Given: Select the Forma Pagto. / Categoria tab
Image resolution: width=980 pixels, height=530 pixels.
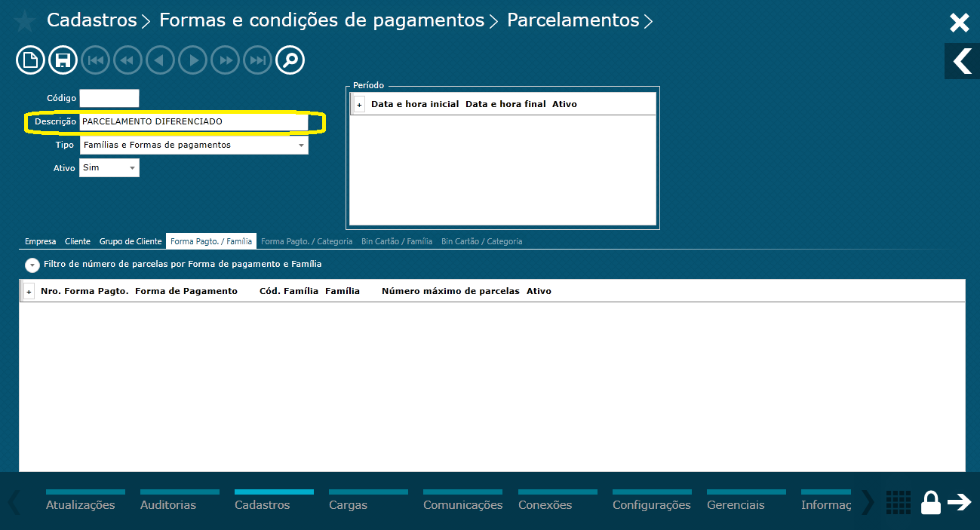Looking at the screenshot, I should (x=306, y=241).
